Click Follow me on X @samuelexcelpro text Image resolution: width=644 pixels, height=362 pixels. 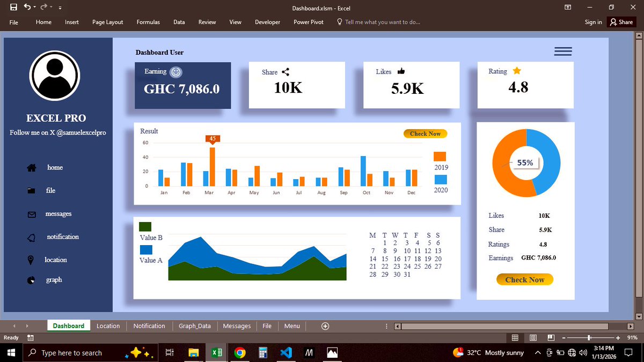tap(58, 132)
